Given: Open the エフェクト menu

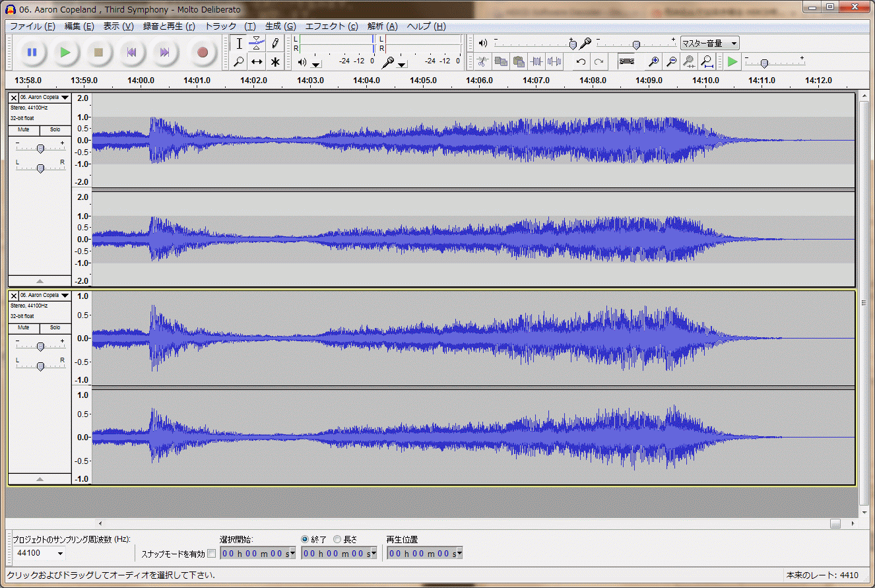Looking at the screenshot, I should pyautogui.click(x=331, y=26).
